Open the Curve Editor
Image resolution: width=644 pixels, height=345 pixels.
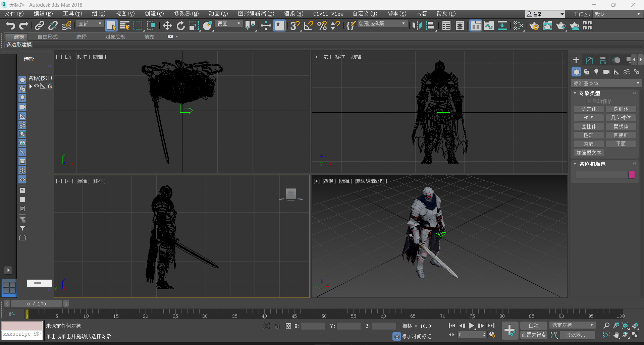(489, 25)
